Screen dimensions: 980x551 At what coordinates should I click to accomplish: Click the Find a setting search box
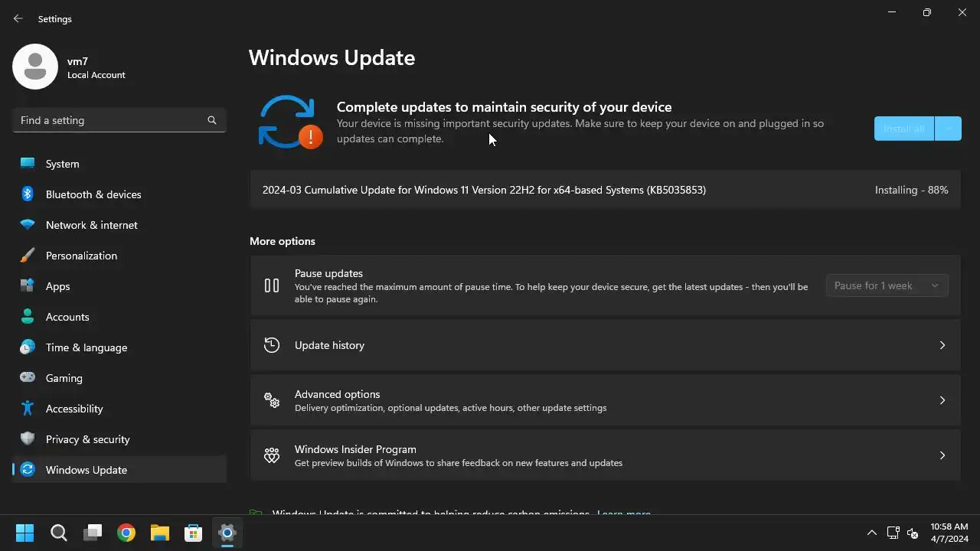(x=119, y=120)
